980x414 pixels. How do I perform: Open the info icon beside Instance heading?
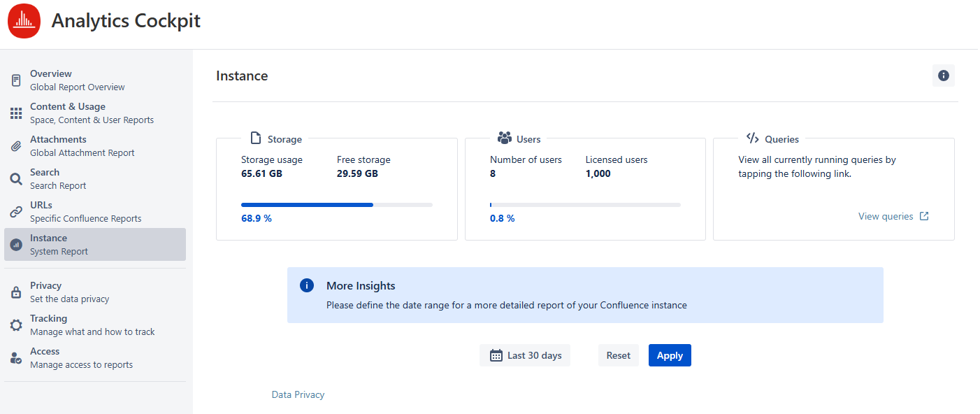pyautogui.click(x=943, y=76)
